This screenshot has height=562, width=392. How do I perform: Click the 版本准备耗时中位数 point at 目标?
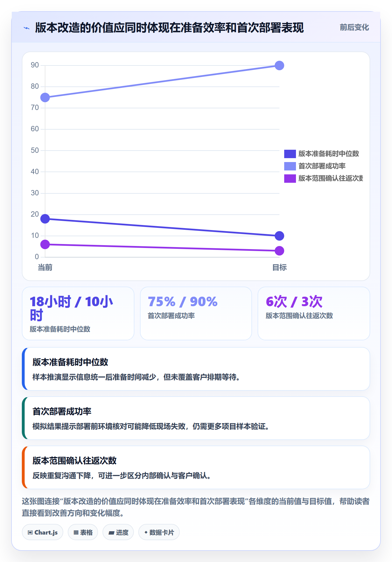pyautogui.click(x=279, y=236)
